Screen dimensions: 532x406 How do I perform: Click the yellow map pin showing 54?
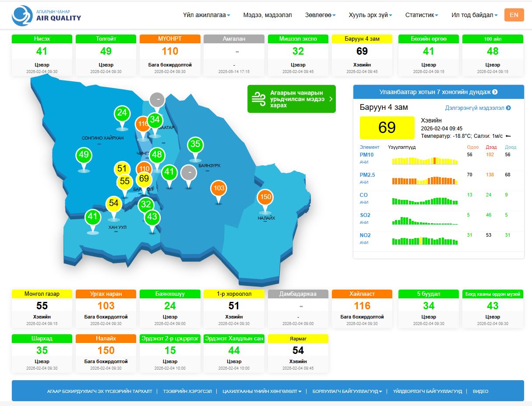point(114,203)
